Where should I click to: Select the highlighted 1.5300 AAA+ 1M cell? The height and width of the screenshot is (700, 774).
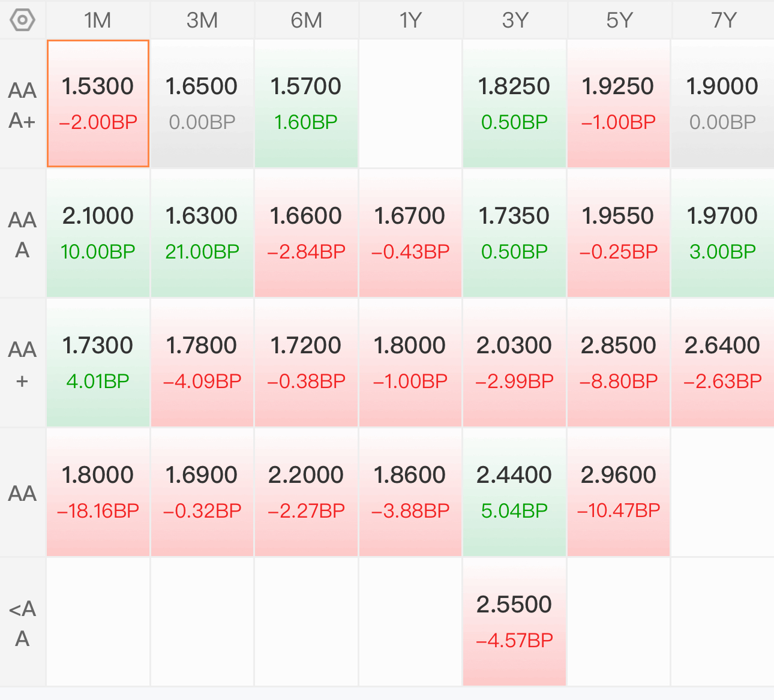98,104
